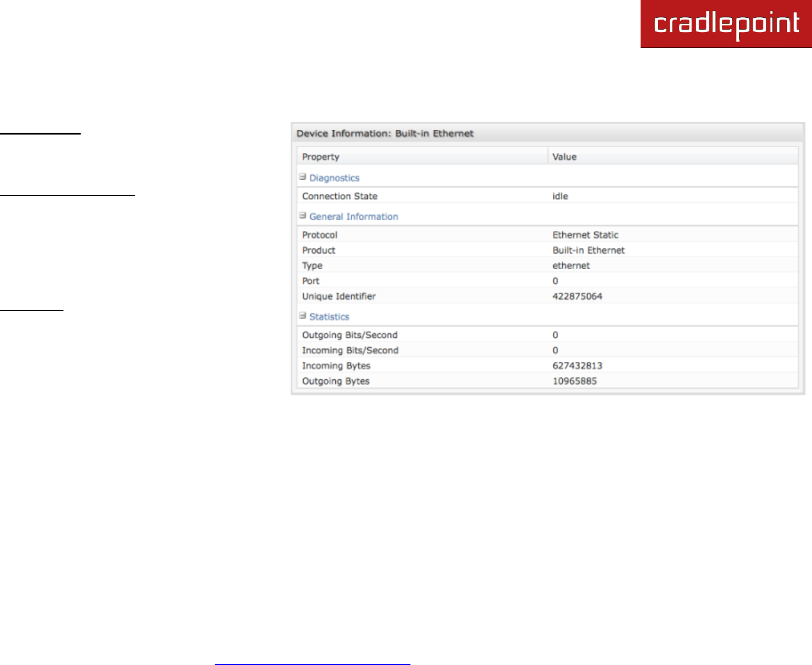Viewport: 812px width, 665px height.
Task: Click the Diagnostics group label
Action: [x=335, y=178]
